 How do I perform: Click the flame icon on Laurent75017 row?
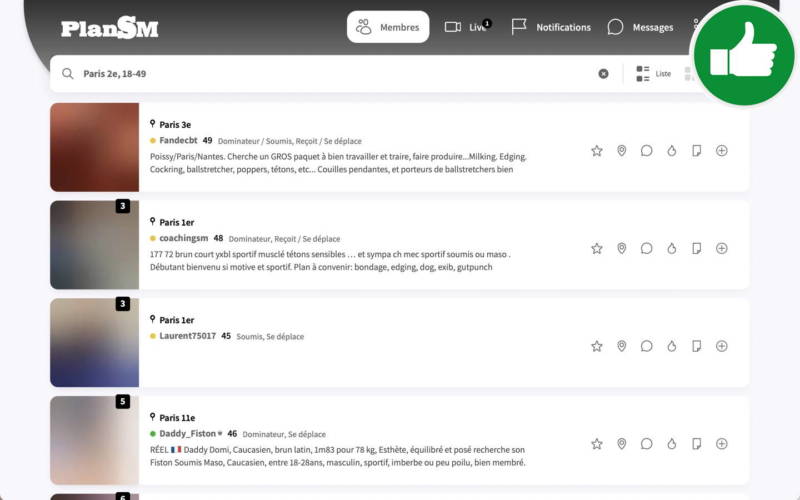click(x=672, y=346)
